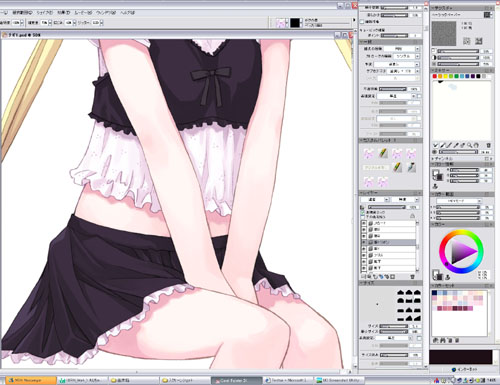Viewport: 500px width, 385px height.
Task: Select the highlighted ribbon layer row
Action: (x=388, y=242)
